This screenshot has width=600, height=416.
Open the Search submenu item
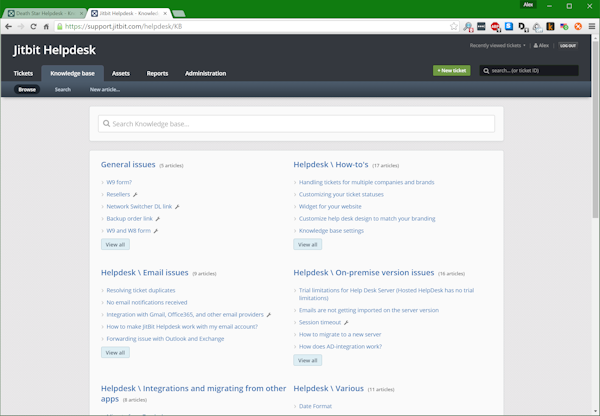(63, 89)
